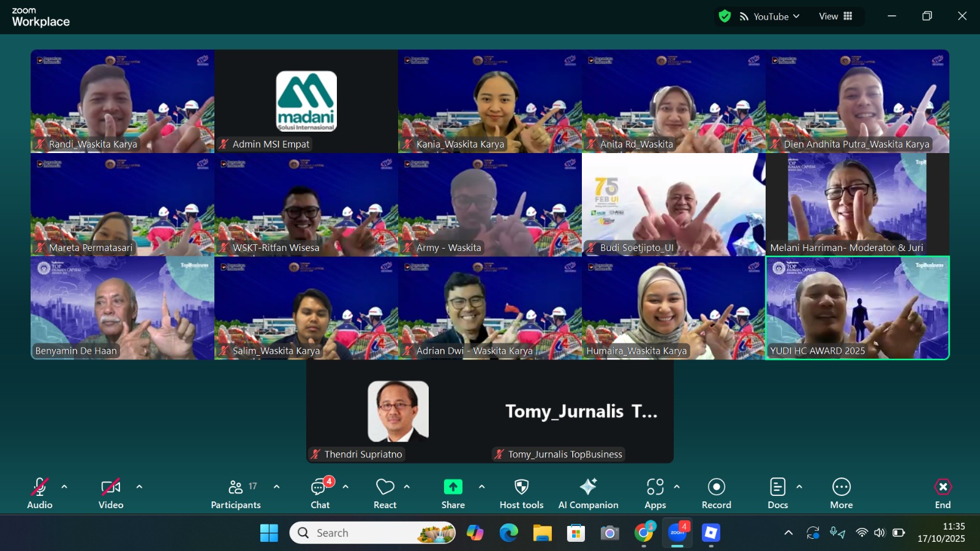Unmute the Audio microphone
980x551 pixels.
(x=40, y=493)
